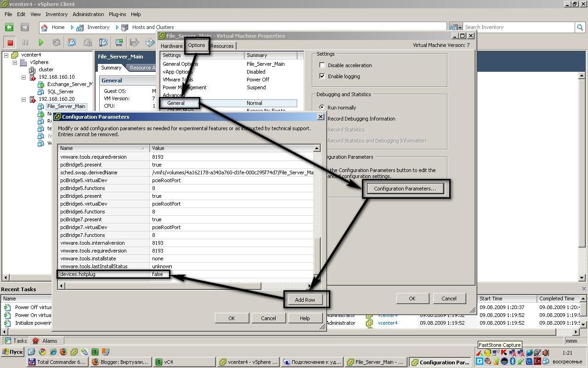Click Chrome icon in quick launch
Screen dimensions: 588x368
coord(42,352)
